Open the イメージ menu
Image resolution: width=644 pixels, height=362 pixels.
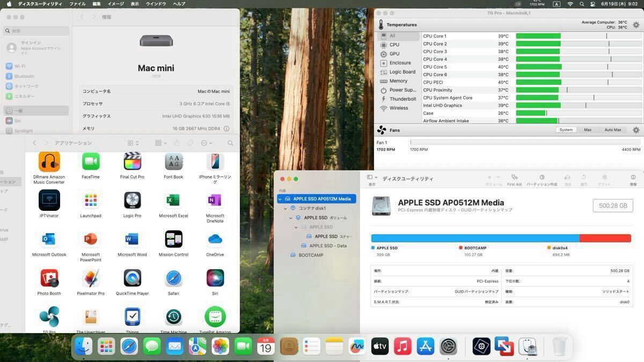click(115, 4)
